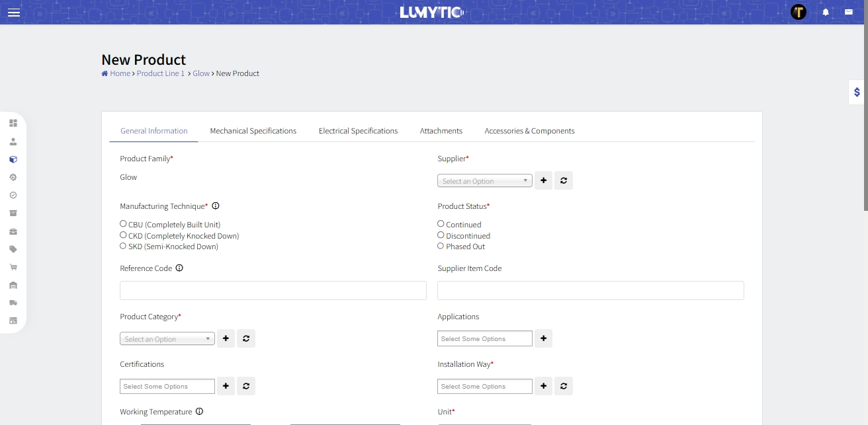This screenshot has height=425, width=868.
Task: Select SKD (Semi-Knocked Down) option
Action: point(123,246)
